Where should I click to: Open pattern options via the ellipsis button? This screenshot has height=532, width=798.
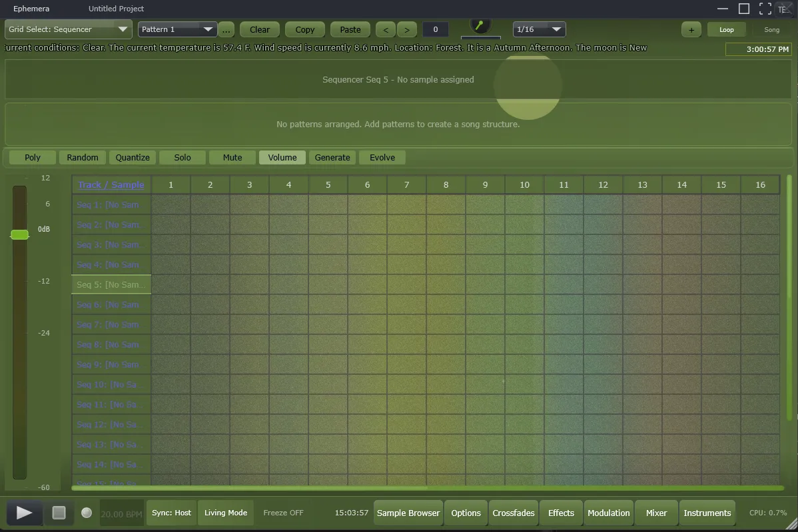point(226,29)
